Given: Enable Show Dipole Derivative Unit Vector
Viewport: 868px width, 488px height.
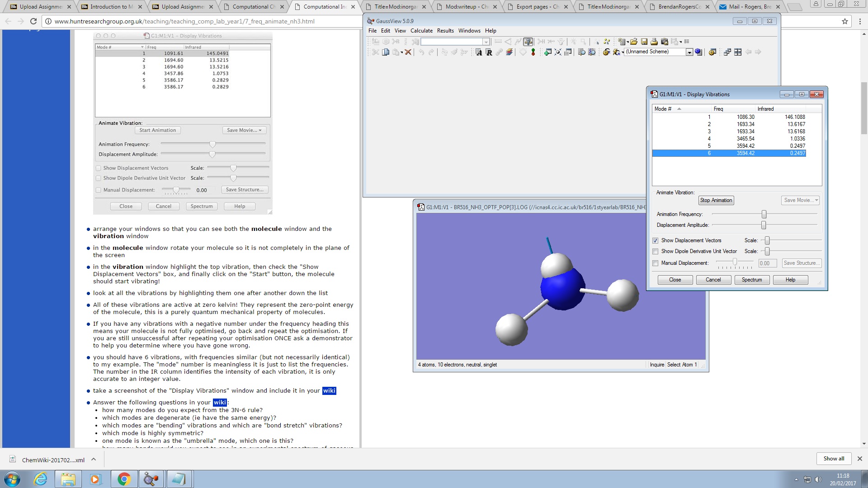Looking at the screenshot, I should pos(656,252).
